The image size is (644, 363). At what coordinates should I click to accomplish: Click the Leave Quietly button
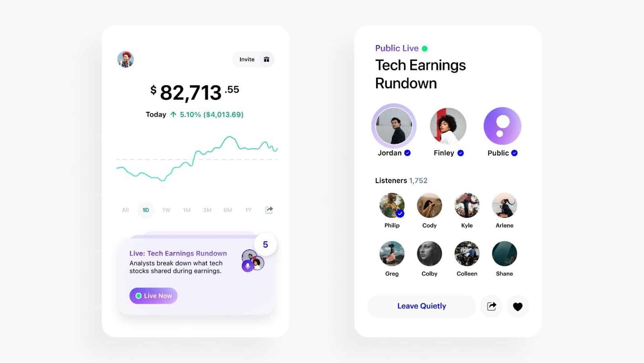click(x=421, y=306)
